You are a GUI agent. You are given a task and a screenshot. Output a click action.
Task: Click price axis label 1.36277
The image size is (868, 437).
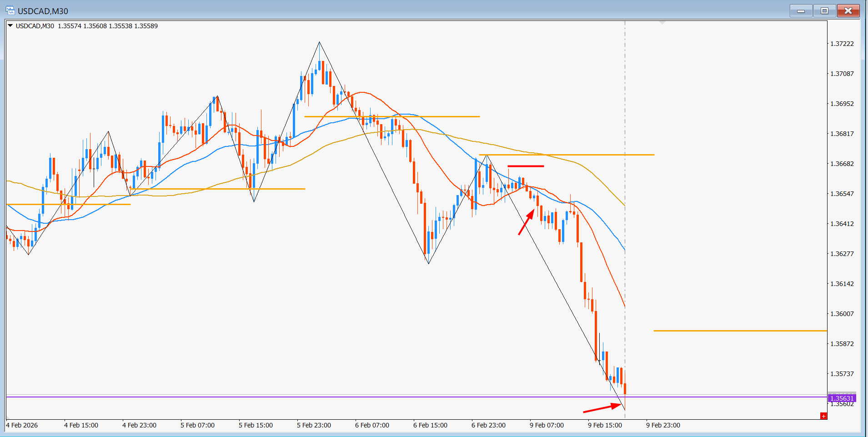842,254
